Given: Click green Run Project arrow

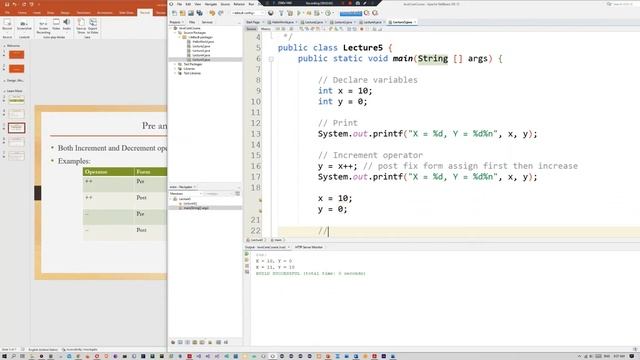Looking at the screenshot, I should pos(299,13).
